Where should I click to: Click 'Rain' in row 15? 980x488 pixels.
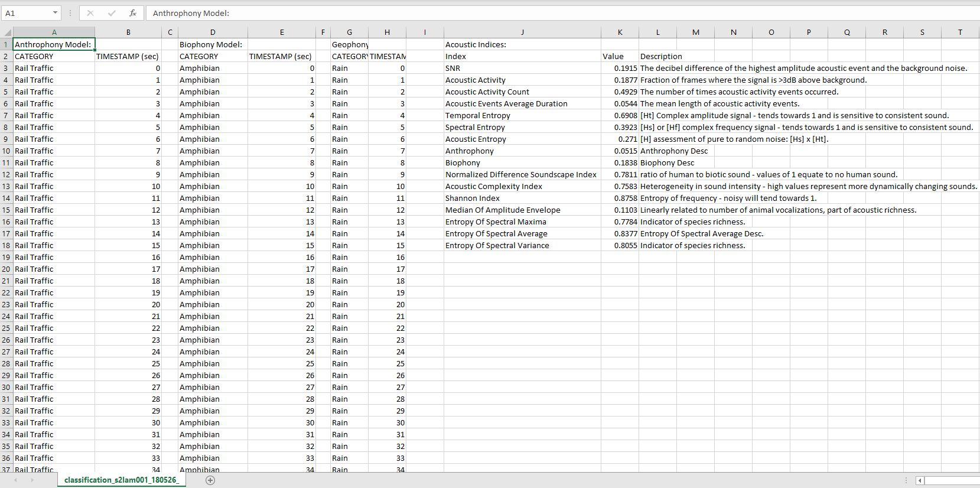click(349, 210)
